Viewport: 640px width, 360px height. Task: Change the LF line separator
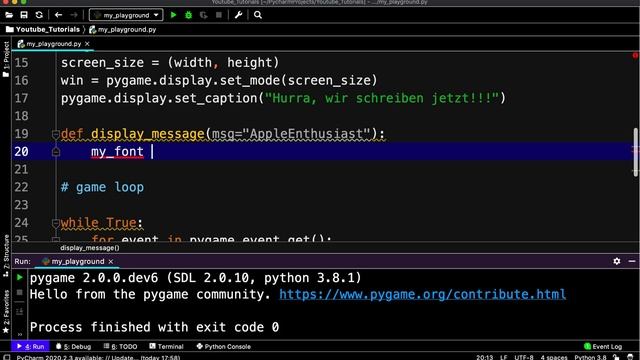[x=504, y=358]
